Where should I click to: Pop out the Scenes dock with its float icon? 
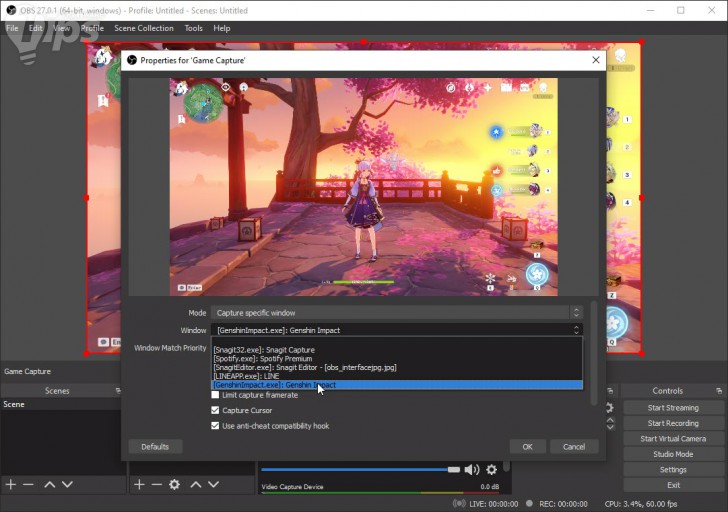(x=117, y=391)
